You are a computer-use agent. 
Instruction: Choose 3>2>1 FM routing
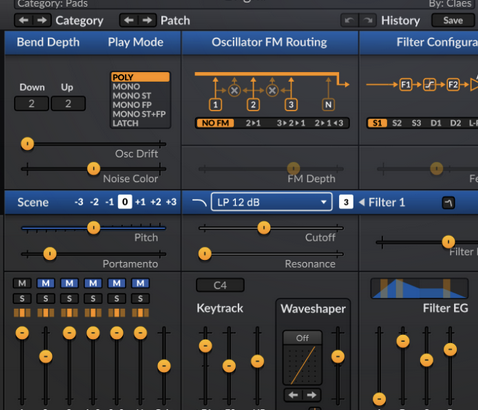[291, 123]
